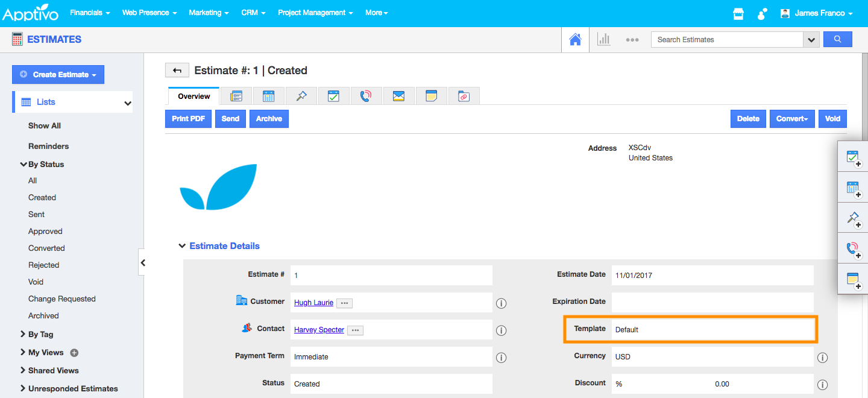Open the documents paperclip folder tab
868x398 pixels.
464,96
